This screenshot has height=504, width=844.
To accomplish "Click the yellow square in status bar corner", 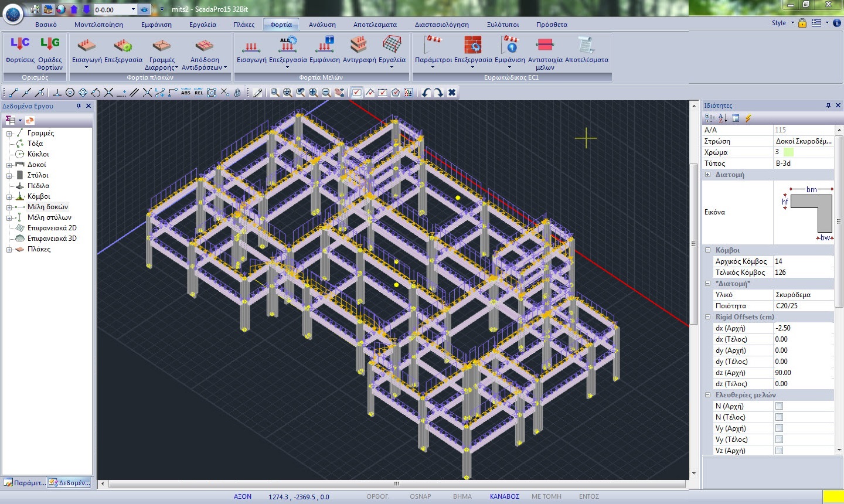I will 833,496.
